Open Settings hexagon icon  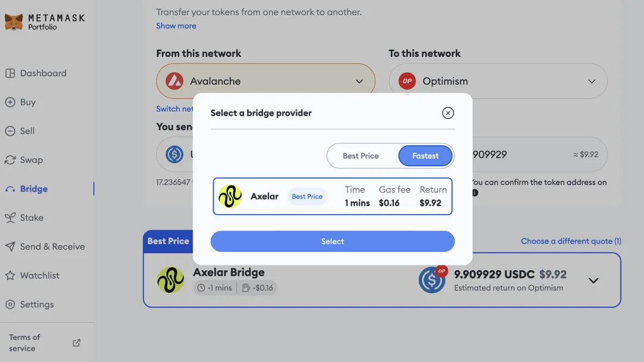(x=10, y=305)
